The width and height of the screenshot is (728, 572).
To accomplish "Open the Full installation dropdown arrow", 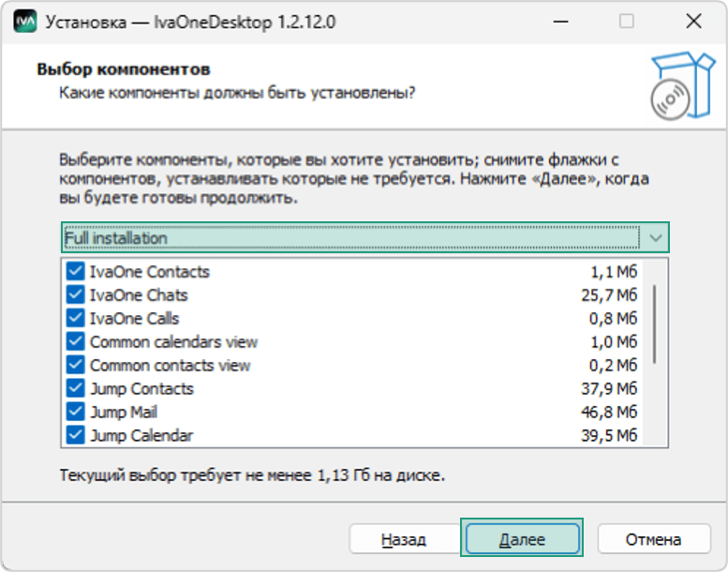I will pos(655,238).
